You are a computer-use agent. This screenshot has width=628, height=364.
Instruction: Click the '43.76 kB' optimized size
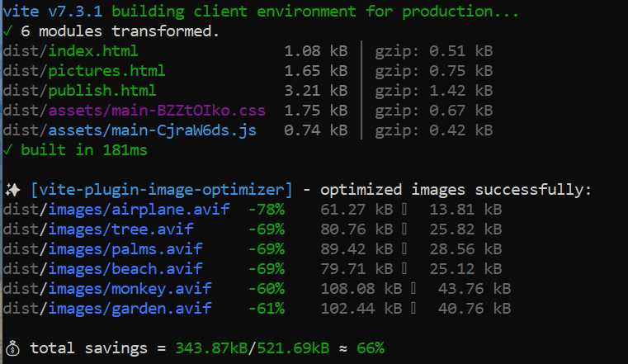click(x=475, y=289)
